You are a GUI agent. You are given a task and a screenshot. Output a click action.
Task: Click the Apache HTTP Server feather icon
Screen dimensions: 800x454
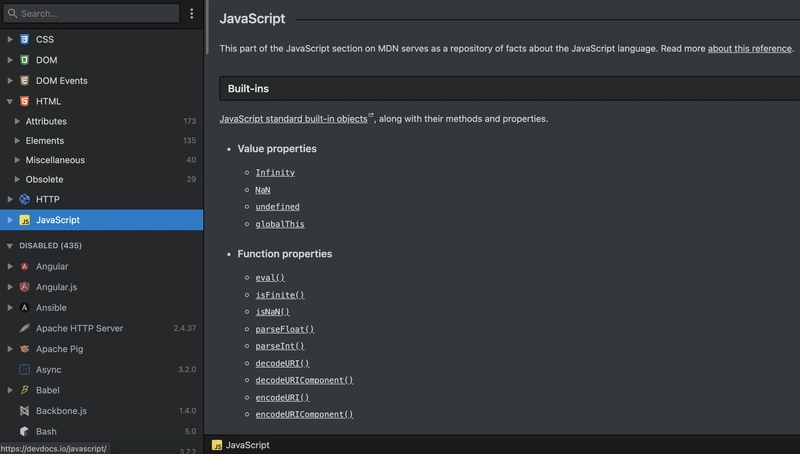point(24,329)
